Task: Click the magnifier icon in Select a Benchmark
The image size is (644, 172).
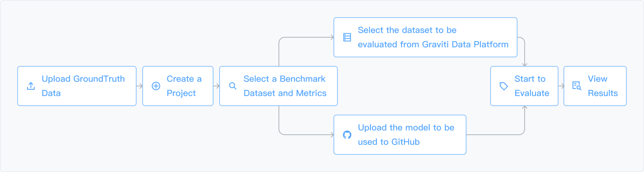Action: 233,86
